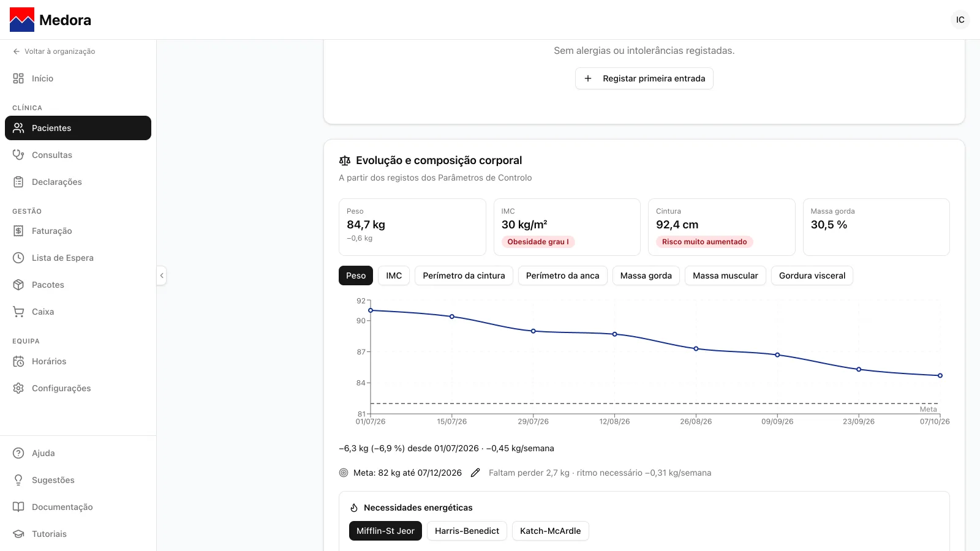Click the back arrow beside Voltar à organização
980x551 pixels.
[17, 51]
